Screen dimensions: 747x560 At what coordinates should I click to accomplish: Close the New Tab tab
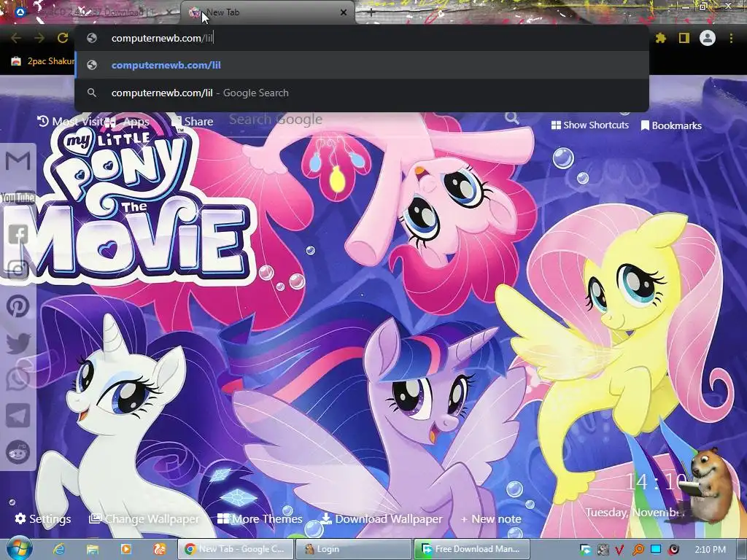(344, 12)
